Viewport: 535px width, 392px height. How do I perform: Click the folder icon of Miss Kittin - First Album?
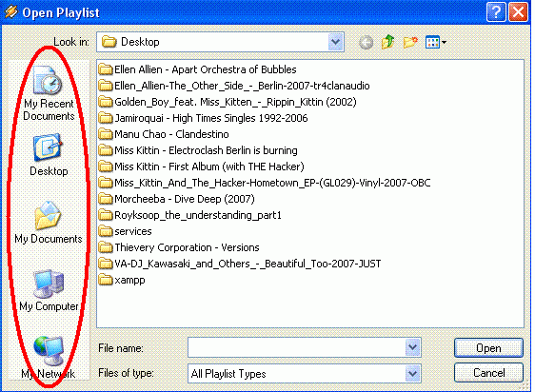pos(106,167)
